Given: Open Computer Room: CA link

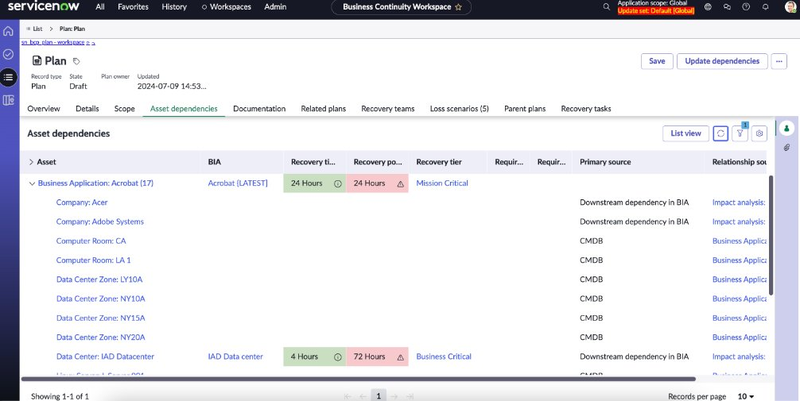Looking at the screenshot, I should (91, 241).
